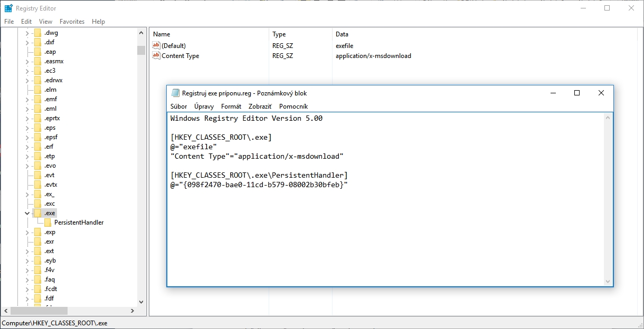
Task: Select the (Default) string value icon
Action: [x=156, y=46]
